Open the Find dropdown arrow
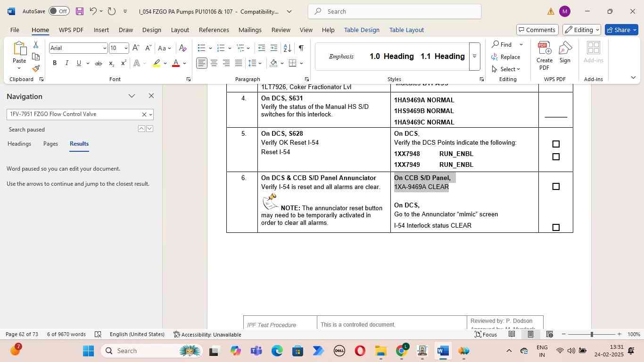Viewport: 644px width, 362px height. 521,44
